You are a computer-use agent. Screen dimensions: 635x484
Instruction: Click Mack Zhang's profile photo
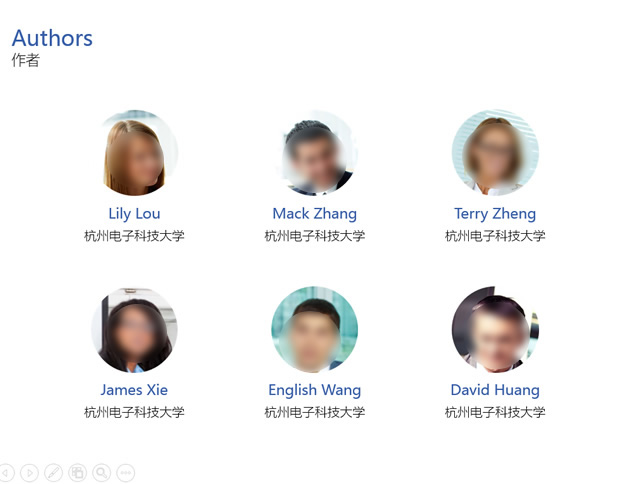(x=315, y=153)
